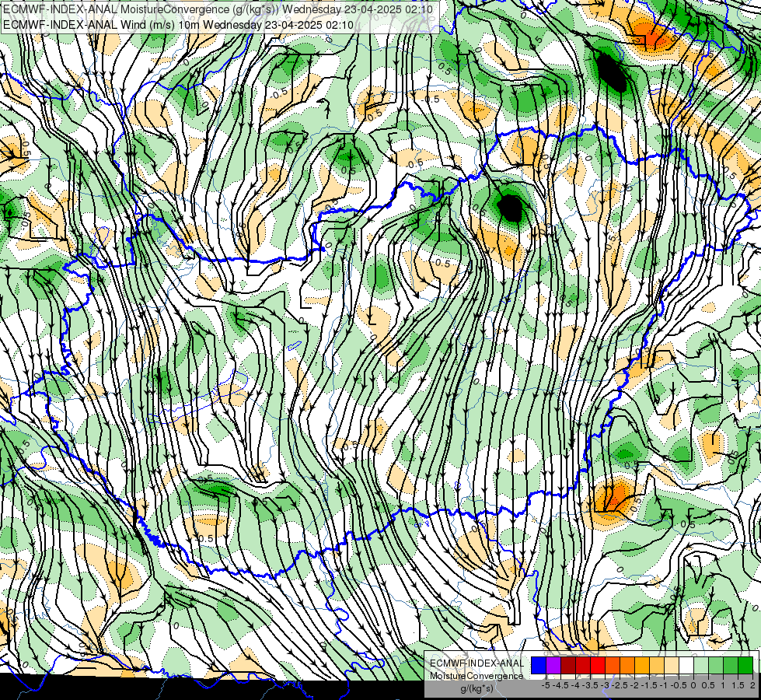
Task: Select the red-orange swatch between -3 and -2.5
Action: pyautogui.click(x=613, y=665)
